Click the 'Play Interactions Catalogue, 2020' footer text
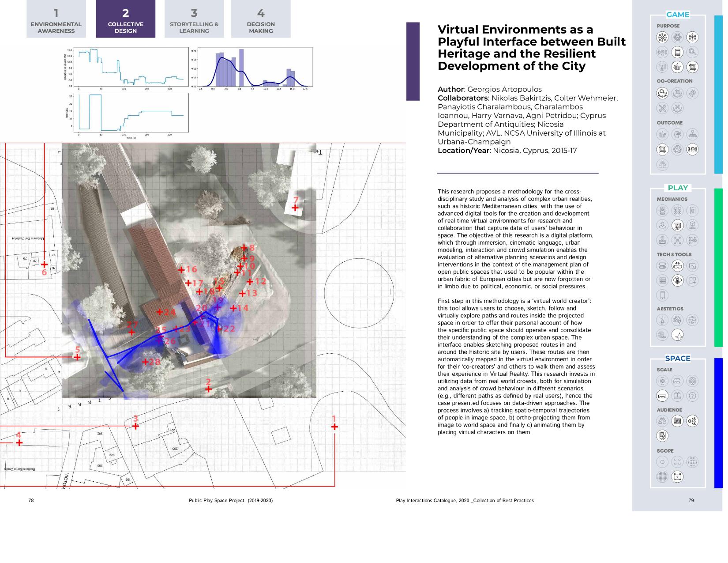Viewport: 728px width, 563px height. (465, 500)
